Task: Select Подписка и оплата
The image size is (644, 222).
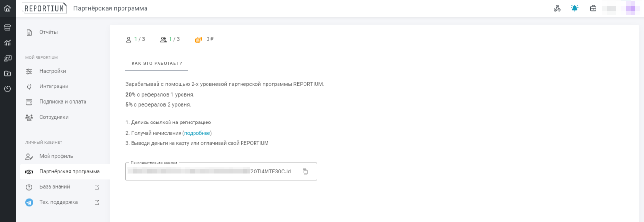Action: click(x=62, y=102)
